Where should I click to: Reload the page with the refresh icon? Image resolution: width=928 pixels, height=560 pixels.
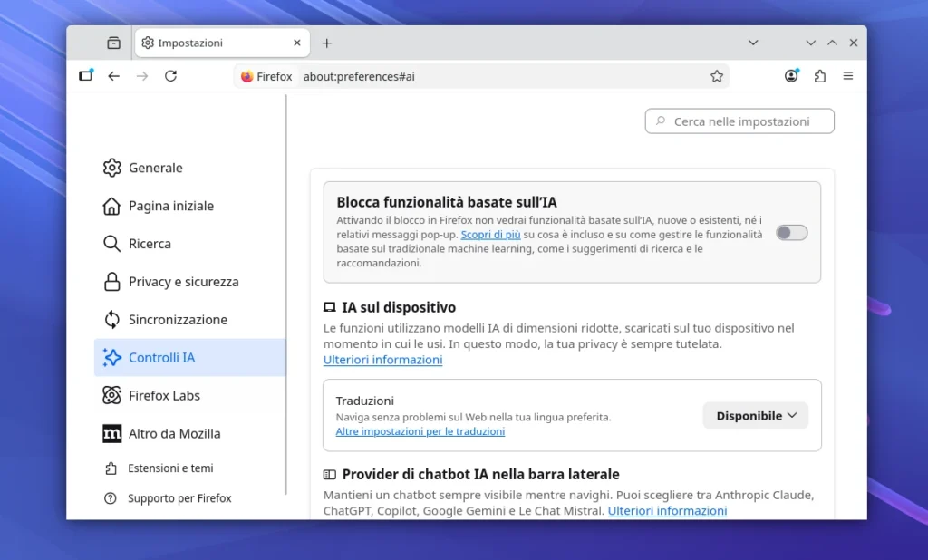[x=171, y=76]
